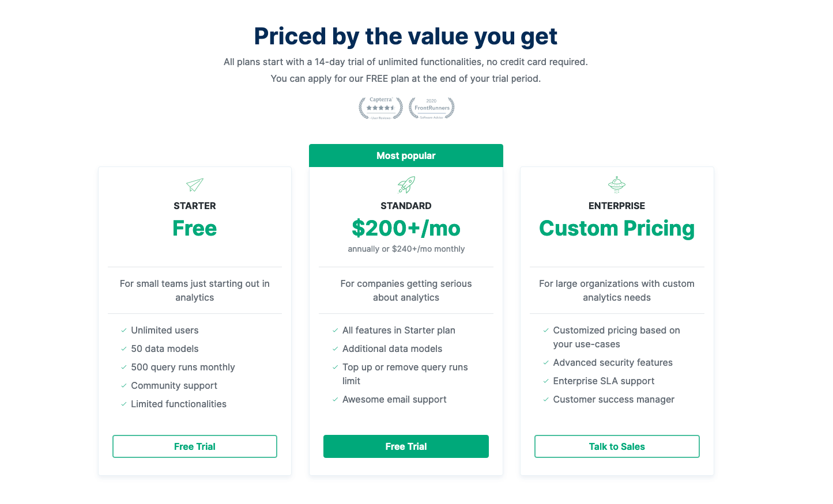Start Free Trial on Standard plan
This screenshot has height=504, width=833.
point(406,446)
